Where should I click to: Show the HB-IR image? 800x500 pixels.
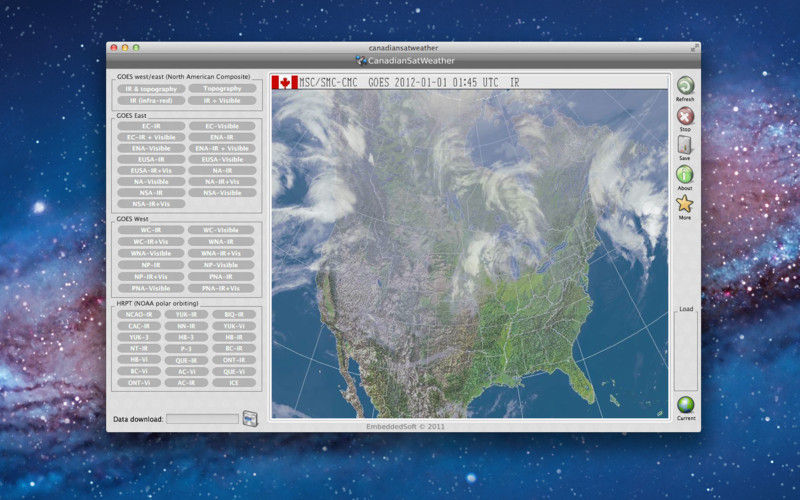point(234,337)
